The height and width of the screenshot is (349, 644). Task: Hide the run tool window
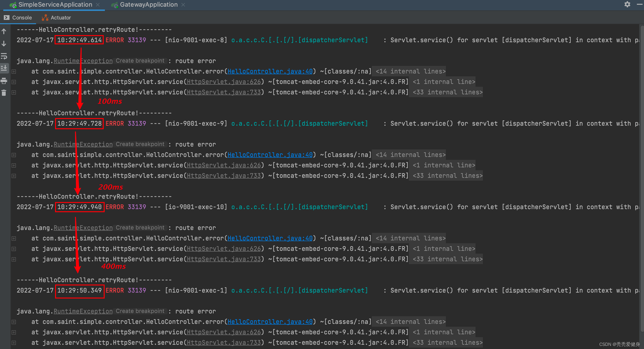[x=639, y=4]
